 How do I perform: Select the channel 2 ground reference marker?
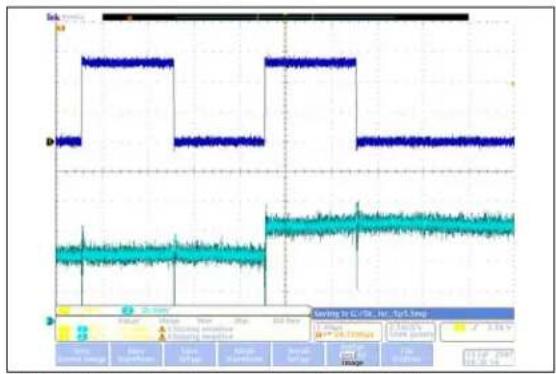[x=50, y=322]
